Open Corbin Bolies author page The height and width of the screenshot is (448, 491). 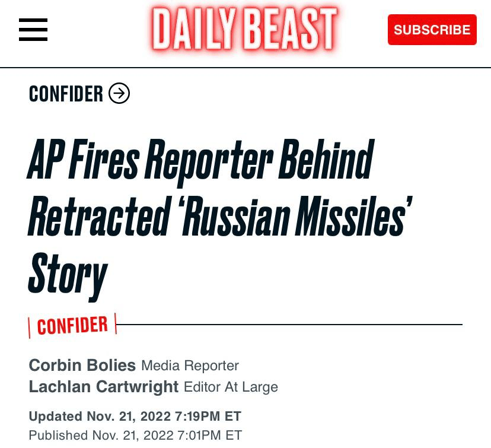click(x=82, y=366)
